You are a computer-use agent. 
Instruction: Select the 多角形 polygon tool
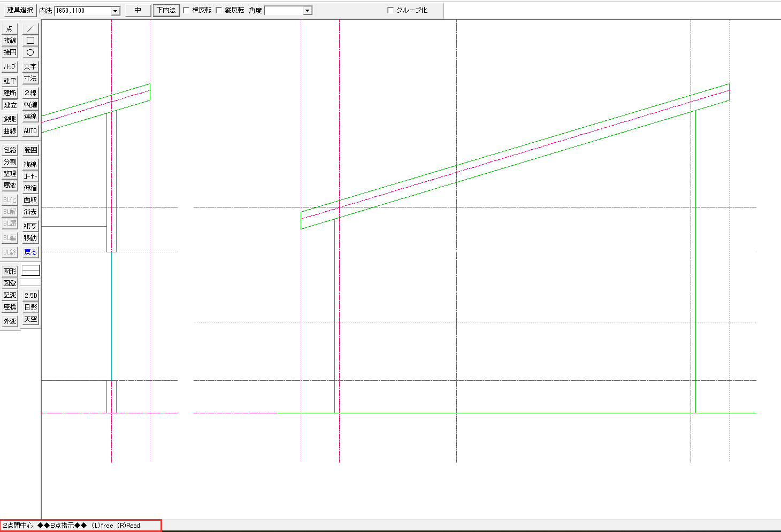tap(10, 119)
